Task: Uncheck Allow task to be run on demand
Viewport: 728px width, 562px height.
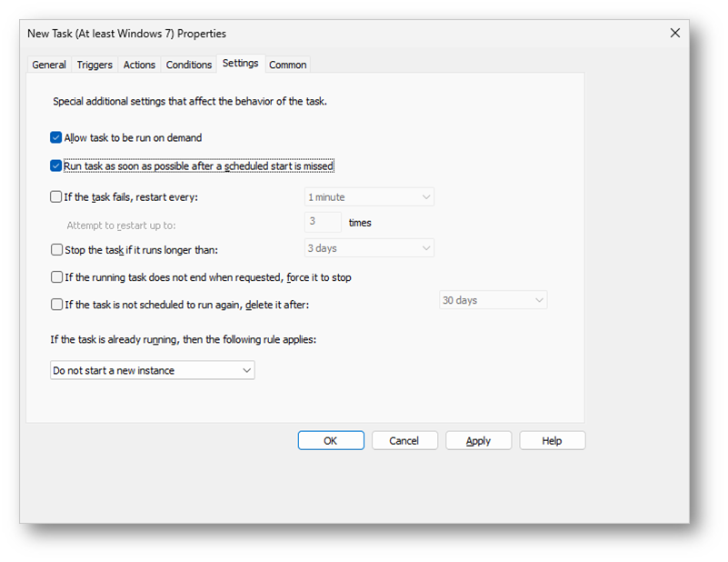Action: [55, 137]
